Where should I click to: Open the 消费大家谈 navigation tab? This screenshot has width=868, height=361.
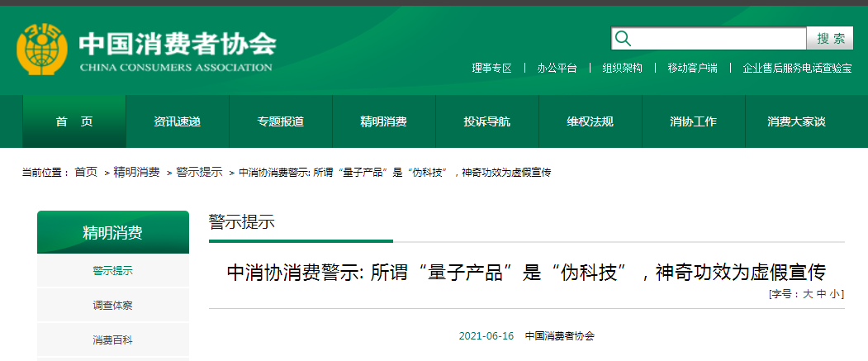pyautogui.click(x=796, y=121)
